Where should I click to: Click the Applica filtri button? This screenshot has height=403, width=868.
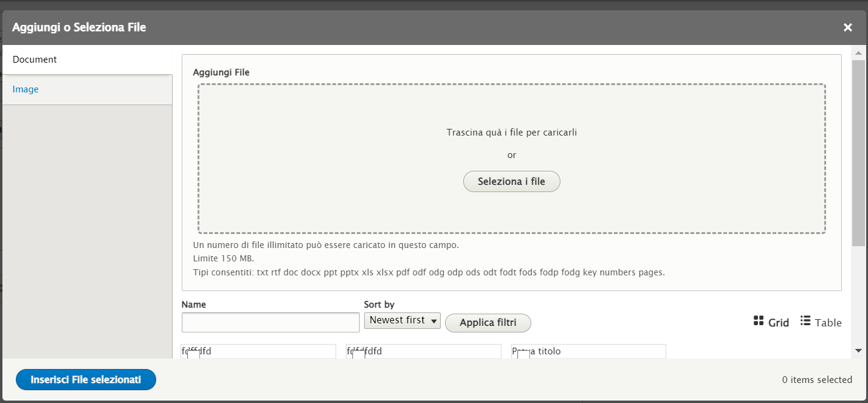pyautogui.click(x=487, y=323)
